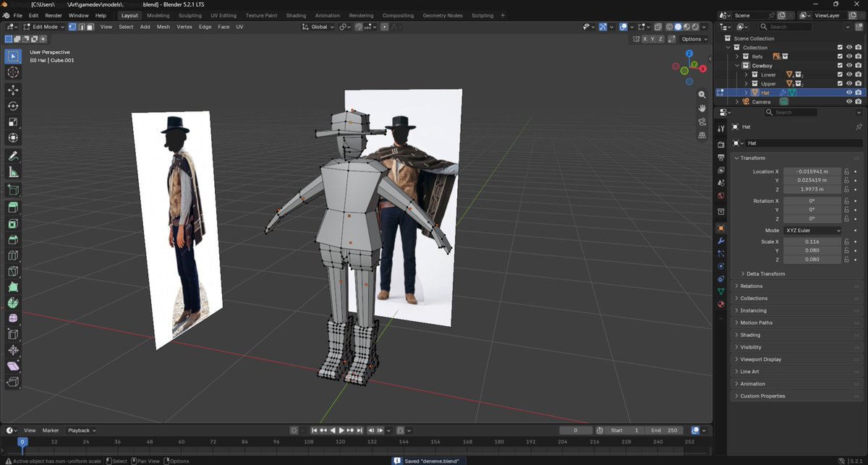Open the Vertex menu in viewport header

184,27
